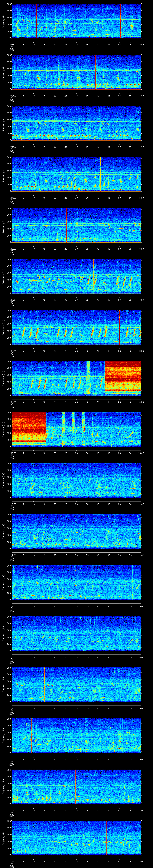
Task: Click the 1:17:00 start time label
Action: click(x=12, y=862)
